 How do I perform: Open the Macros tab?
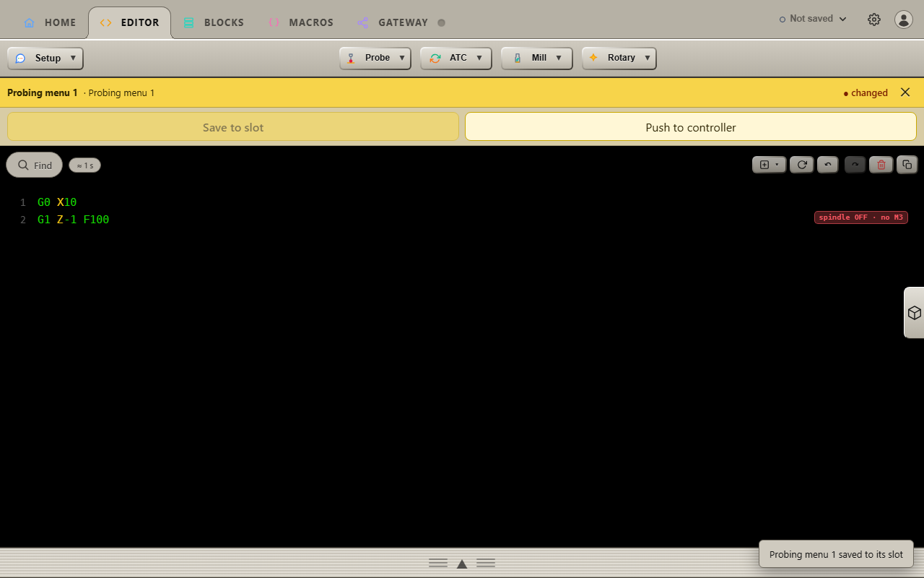click(300, 22)
